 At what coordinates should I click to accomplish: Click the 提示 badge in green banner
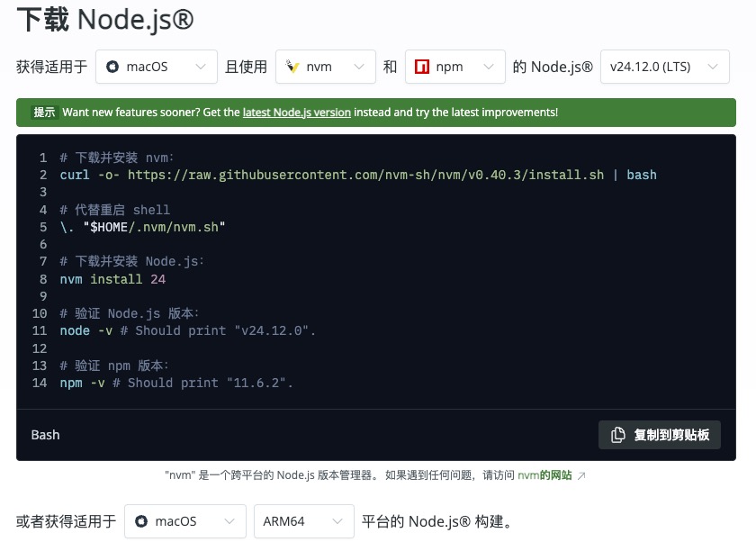[x=44, y=113]
